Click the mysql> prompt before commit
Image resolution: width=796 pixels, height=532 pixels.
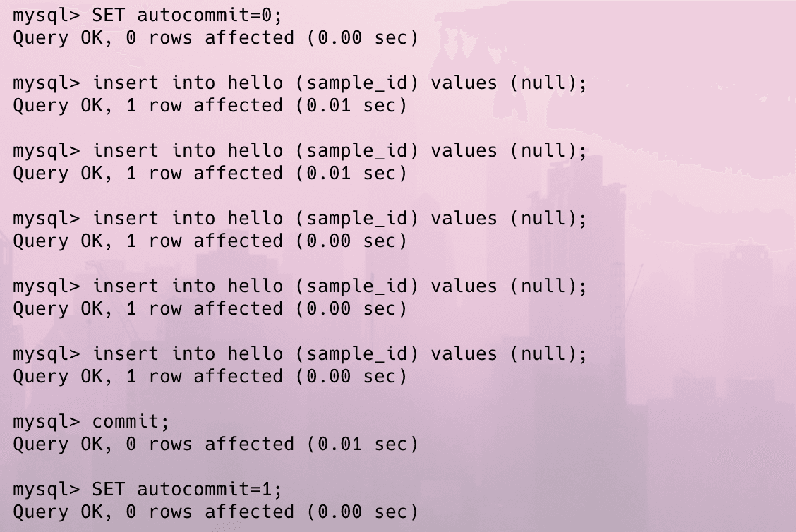pyautogui.click(x=47, y=422)
